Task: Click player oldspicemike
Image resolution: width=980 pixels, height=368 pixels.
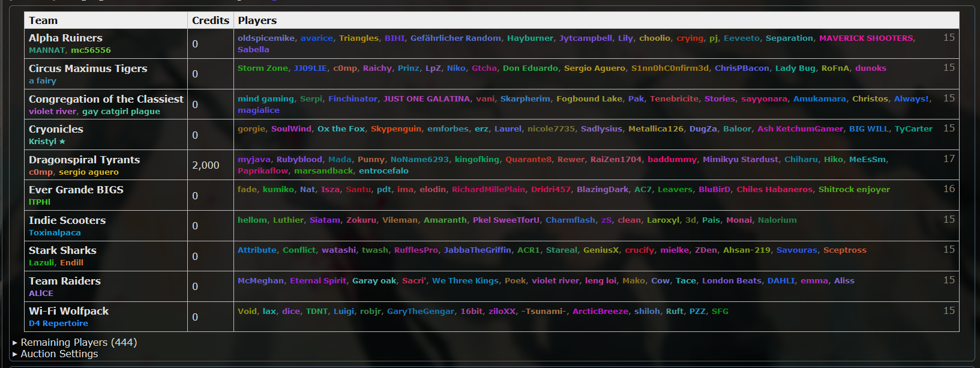Action: pyautogui.click(x=266, y=38)
